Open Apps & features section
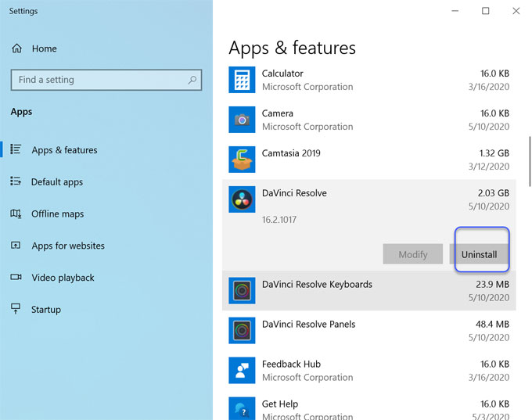Image resolution: width=532 pixels, height=420 pixels. [64, 150]
